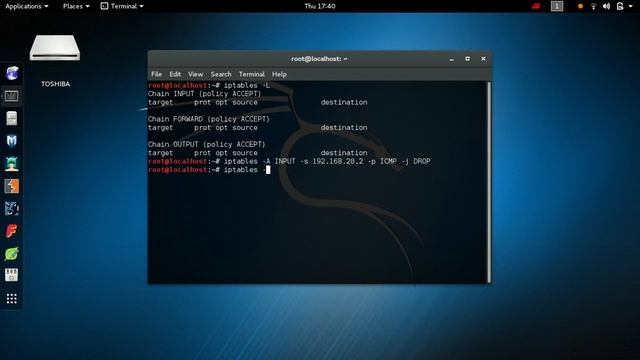Show all applications grid in the dock
Viewport: 640px width, 360px height.
11,298
